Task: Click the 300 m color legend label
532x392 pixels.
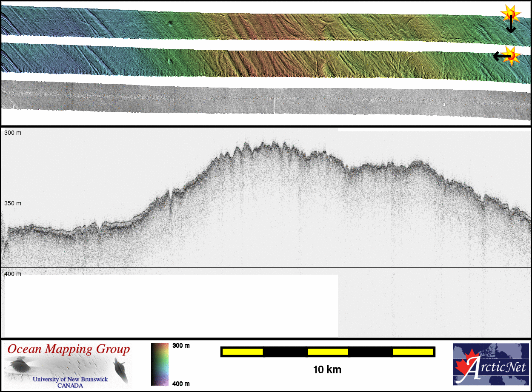Action: click(181, 346)
